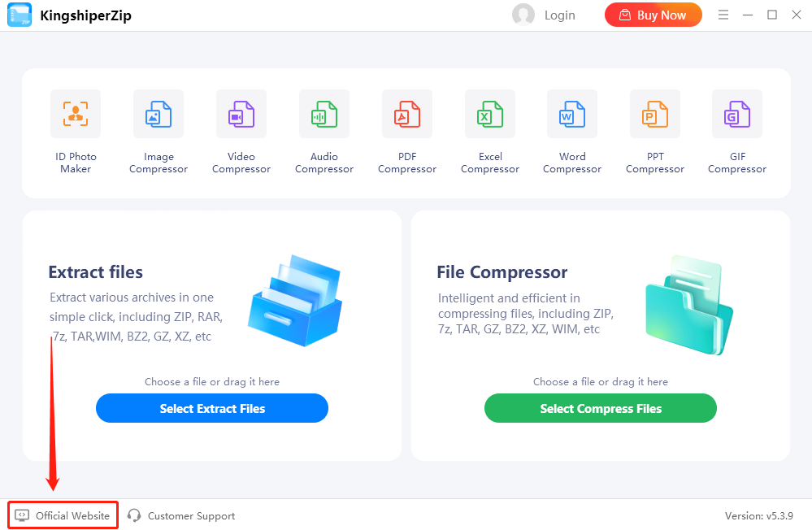The image size is (812, 530).
Task: Close the KingshiperZip window
Action: 797,15
